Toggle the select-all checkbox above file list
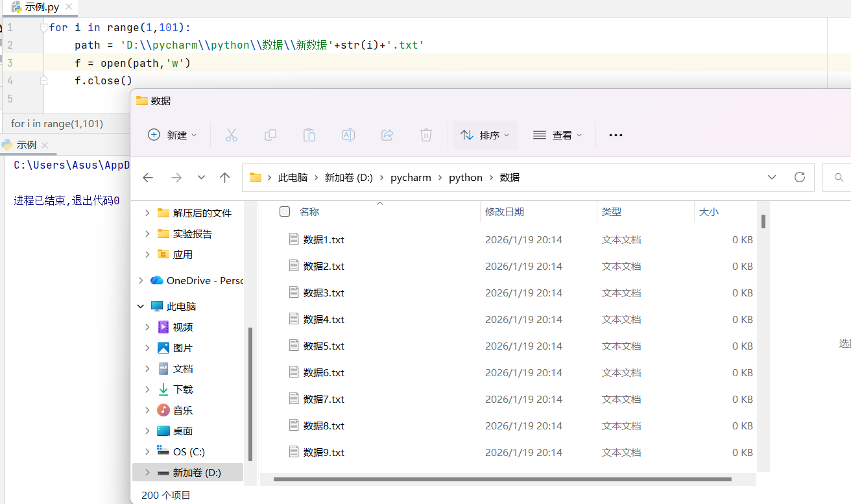This screenshot has height=504, width=851. click(x=284, y=211)
